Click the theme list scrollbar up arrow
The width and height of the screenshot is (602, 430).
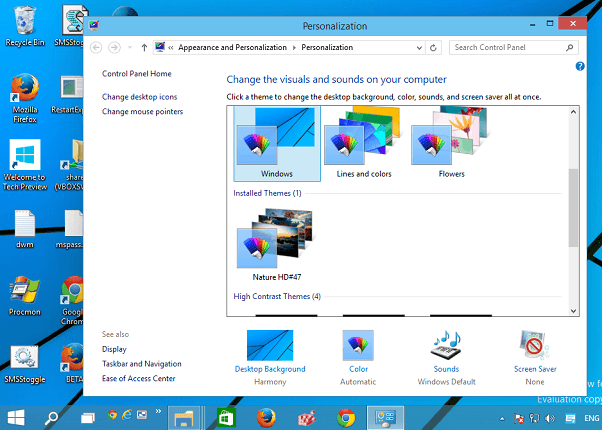[573, 112]
